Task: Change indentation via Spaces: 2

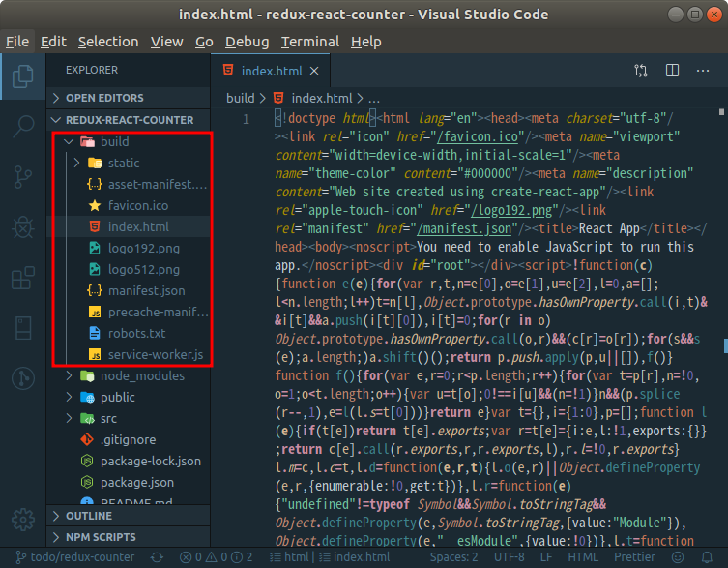Action: [453, 557]
